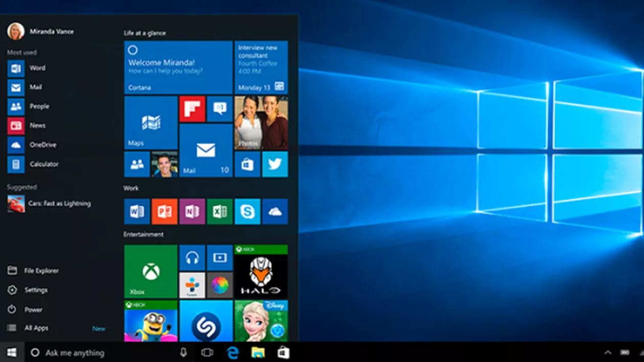The image size is (644, 362).
Task: Open the Twitter tile
Action: (275, 164)
